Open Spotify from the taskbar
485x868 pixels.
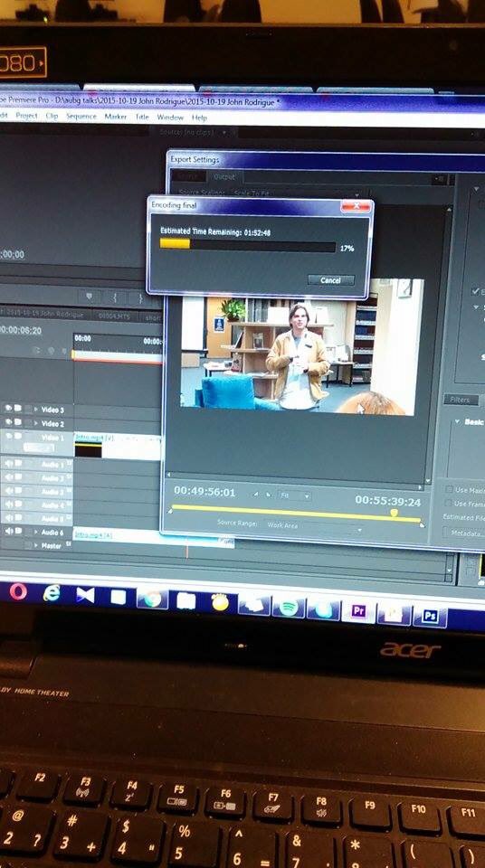(289, 608)
